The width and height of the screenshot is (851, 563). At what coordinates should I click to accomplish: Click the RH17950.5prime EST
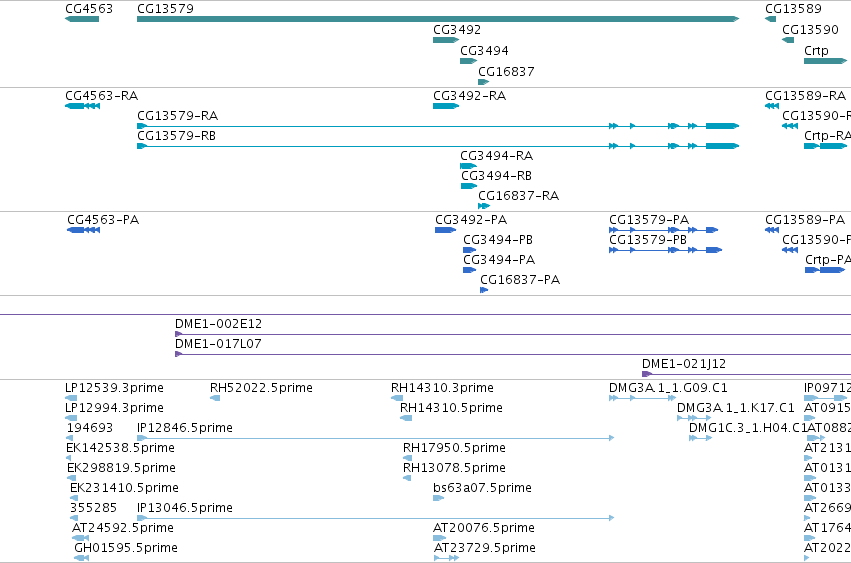point(408,459)
